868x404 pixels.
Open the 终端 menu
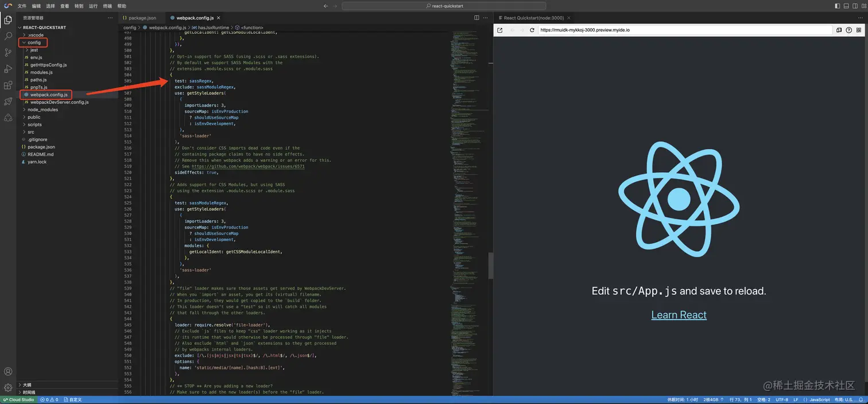(x=107, y=6)
